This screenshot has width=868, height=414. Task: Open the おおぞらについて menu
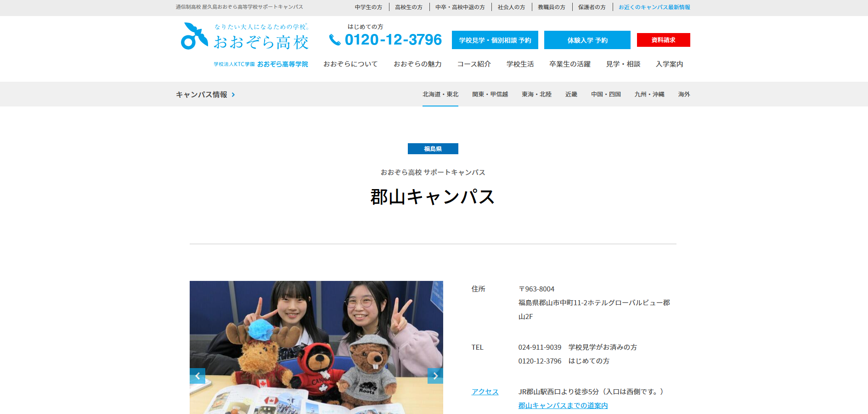[350, 64]
